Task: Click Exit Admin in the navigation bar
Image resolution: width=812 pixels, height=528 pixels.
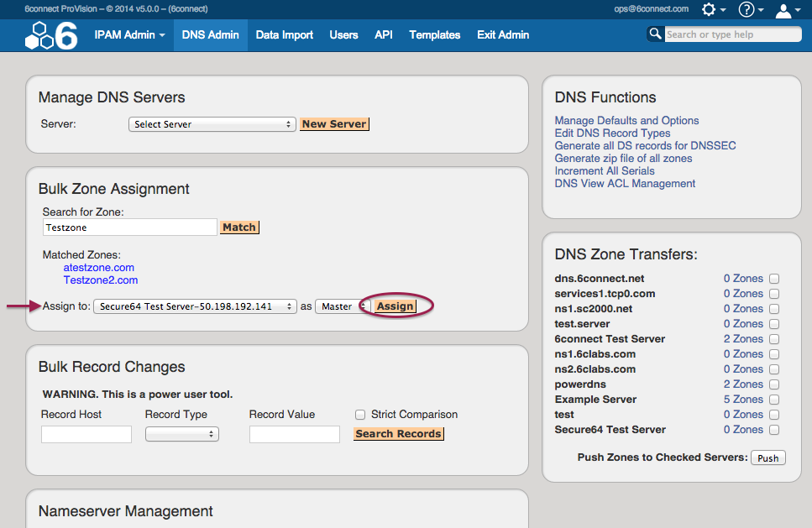Action: click(x=503, y=34)
